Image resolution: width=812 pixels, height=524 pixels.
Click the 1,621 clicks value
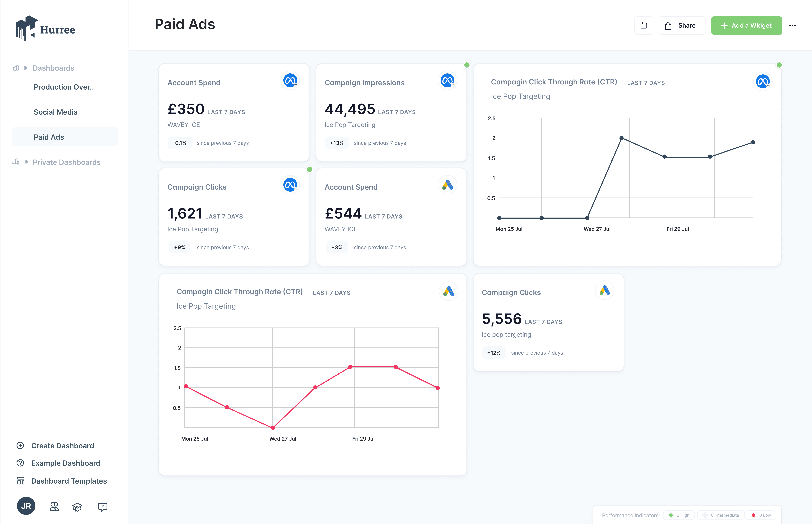(x=185, y=214)
